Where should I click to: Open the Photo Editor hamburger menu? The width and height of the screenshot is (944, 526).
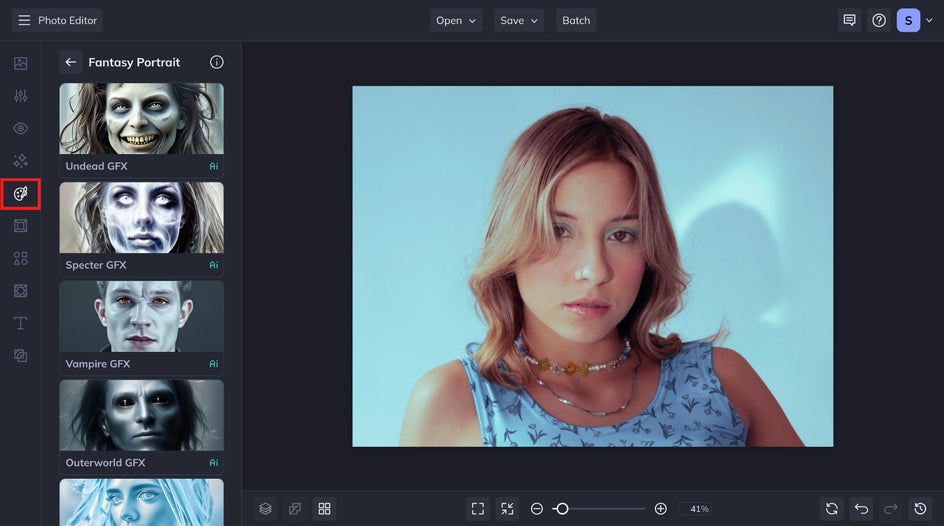pyautogui.click(x=24, y=20)
